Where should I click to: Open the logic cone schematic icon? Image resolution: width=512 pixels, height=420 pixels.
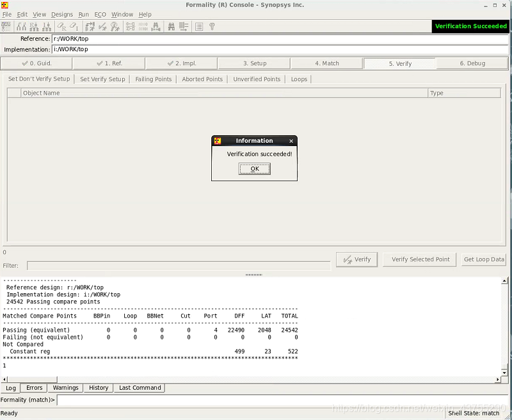(131, 26)
